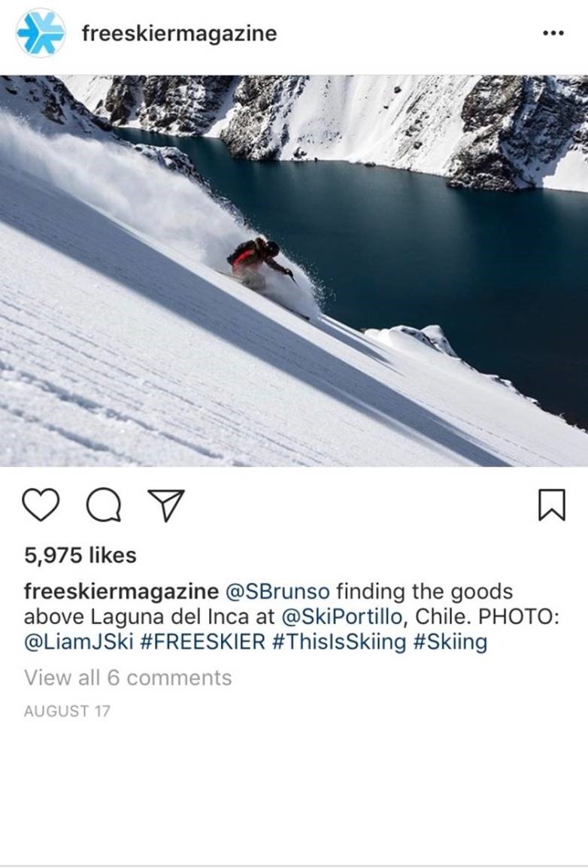Open the @LiamJSki photographer mention
Image resolution: width=588 pixels, height=868 pixels.
tap(79, 642)
